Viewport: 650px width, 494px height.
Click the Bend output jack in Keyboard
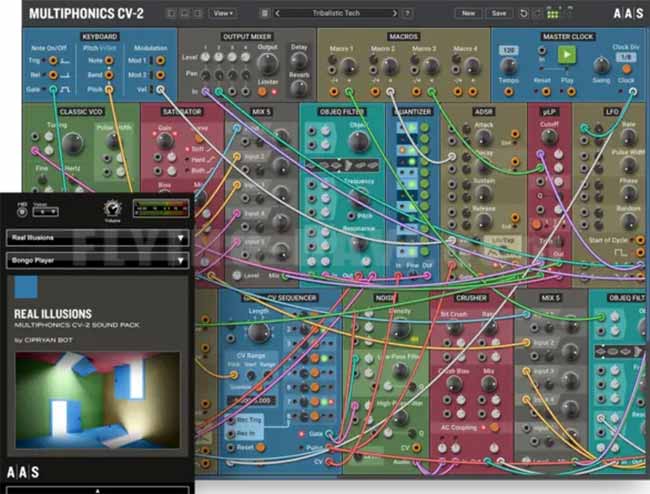coord(109,75)
